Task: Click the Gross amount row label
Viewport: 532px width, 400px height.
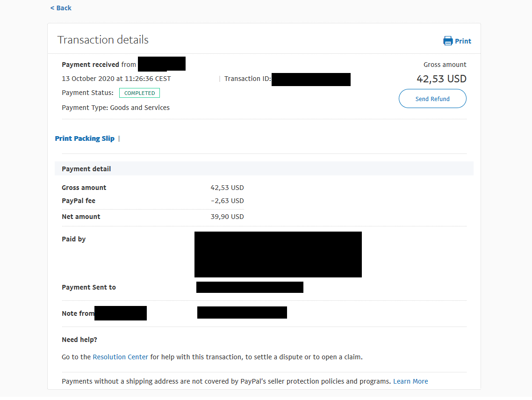Action: 84,188
